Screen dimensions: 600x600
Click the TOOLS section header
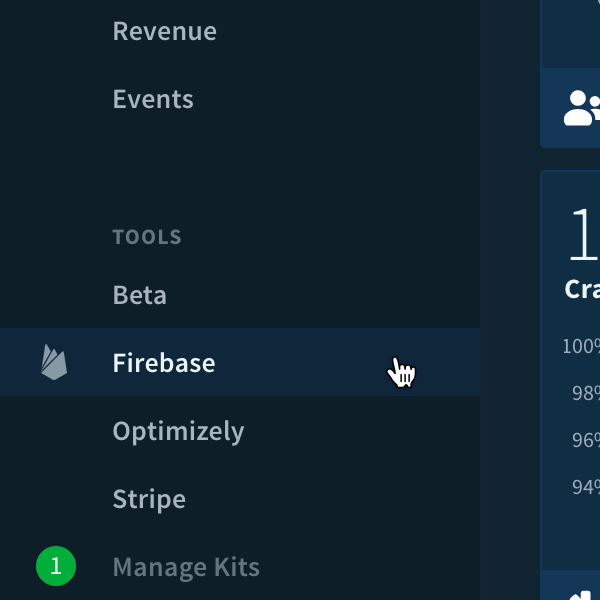click(x=147, y=237)
